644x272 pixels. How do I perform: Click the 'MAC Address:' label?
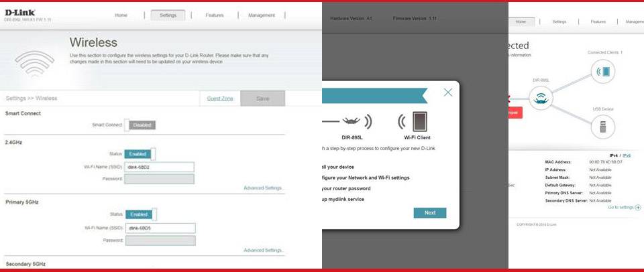(x=557, y=162)
